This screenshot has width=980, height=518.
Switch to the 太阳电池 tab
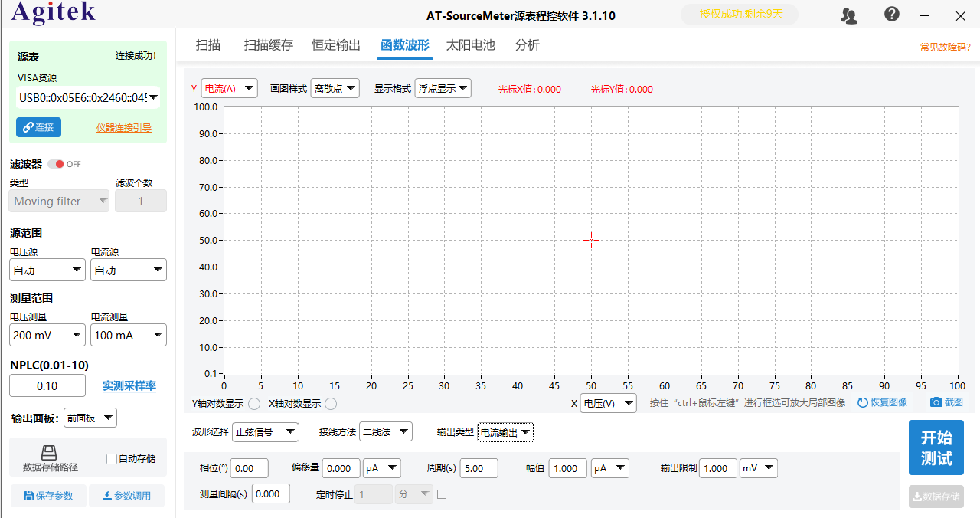pos(470,45)
